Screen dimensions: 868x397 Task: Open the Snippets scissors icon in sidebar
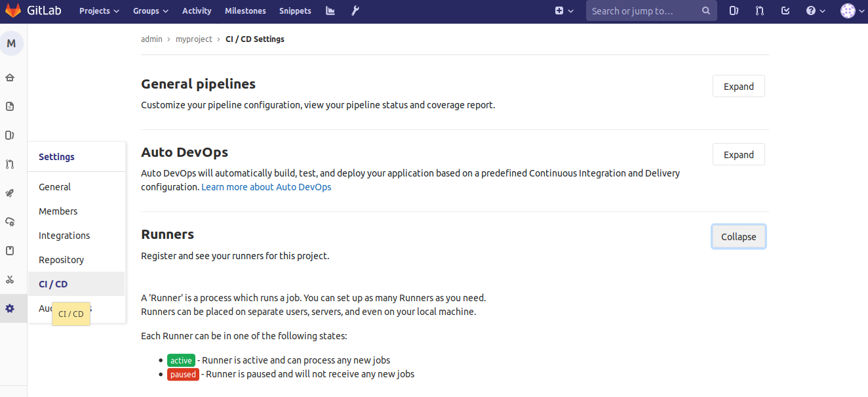tap(10, 280)
